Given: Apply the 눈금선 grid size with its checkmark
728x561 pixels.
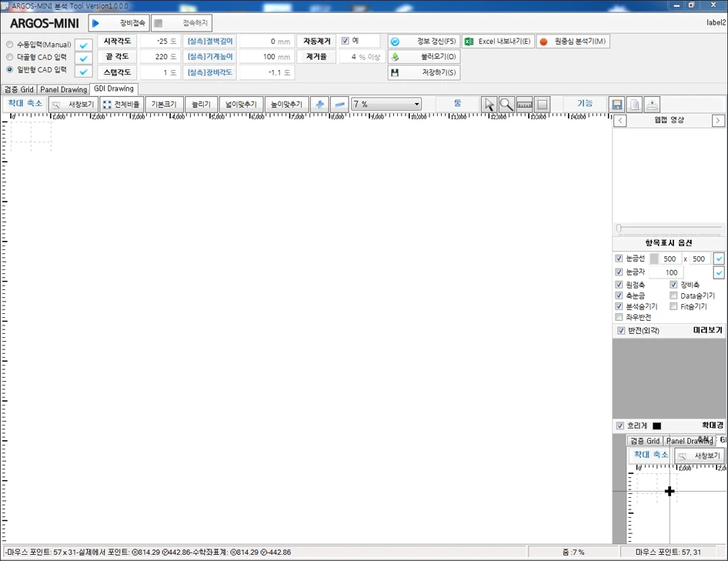Looking at the screenshot, I should 719,259.
